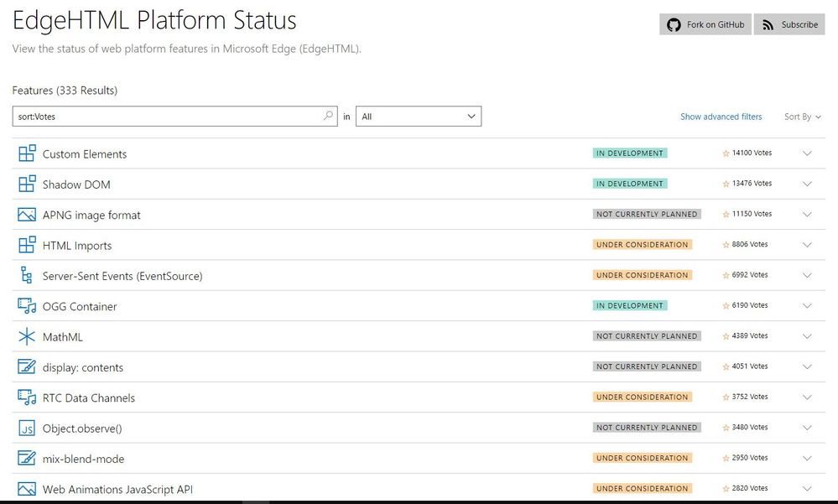838x504 pixels.
Task: Click the CSS icon for display: contents
Action: pyautogui.click(x=27, y=367)
